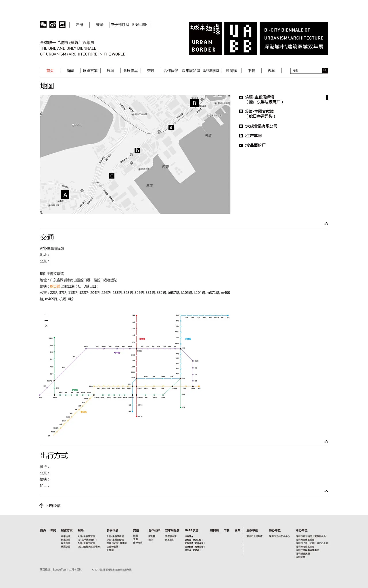This screenshot has width=368, height=588.
Task: Click dotted icon below the map section
Action: (326, 223)
